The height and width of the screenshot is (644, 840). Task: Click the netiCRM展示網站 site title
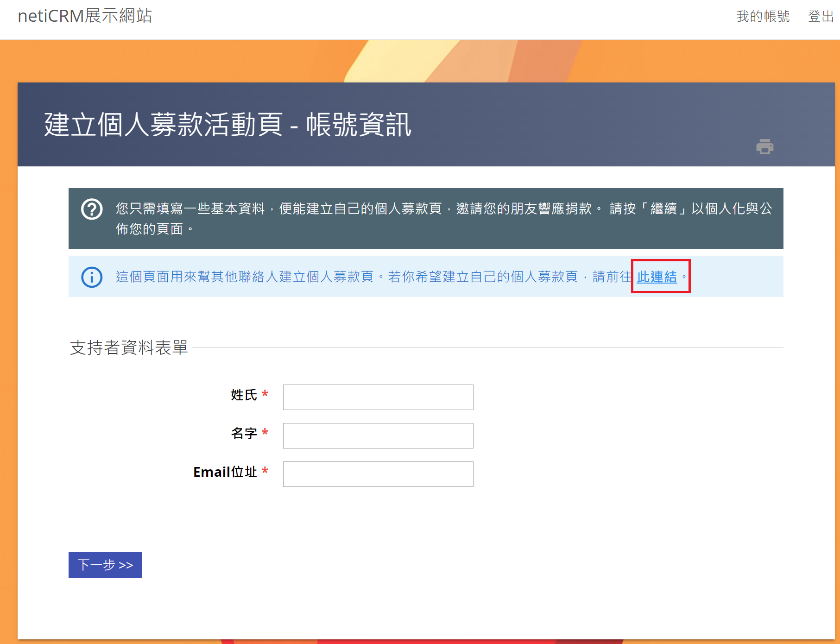(x=84, y=16)
